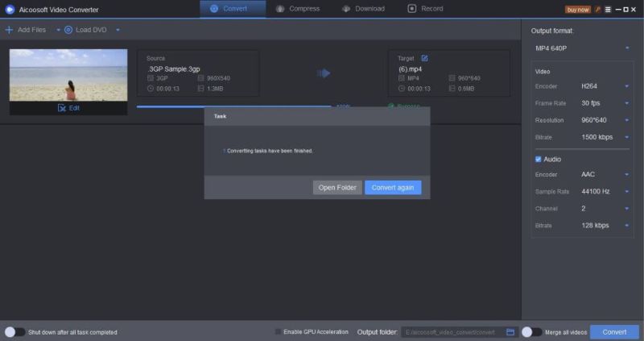Click the Load DVD disc icon
This screenshot has height=341, width=644.
coord(68,30)
